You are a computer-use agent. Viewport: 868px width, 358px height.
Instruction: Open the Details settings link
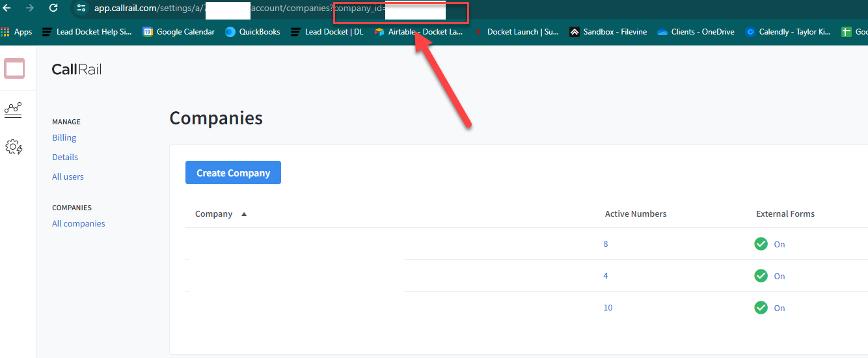[x=65, y=158]
